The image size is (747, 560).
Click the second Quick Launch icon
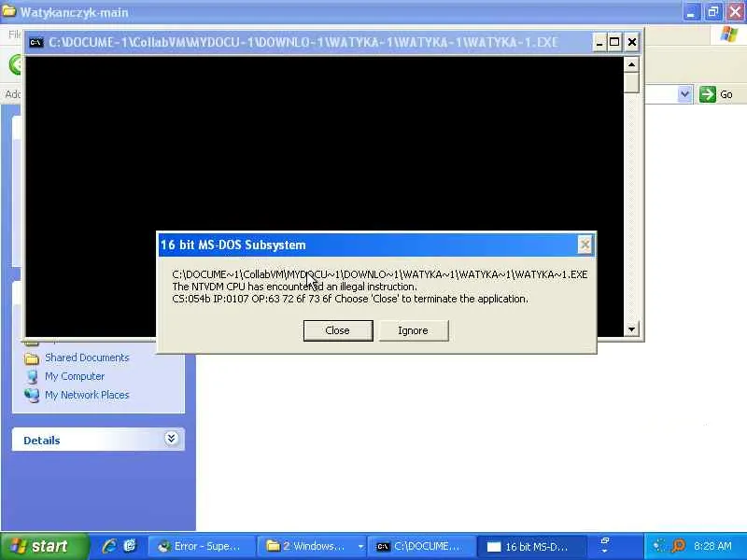coord(130,546)
